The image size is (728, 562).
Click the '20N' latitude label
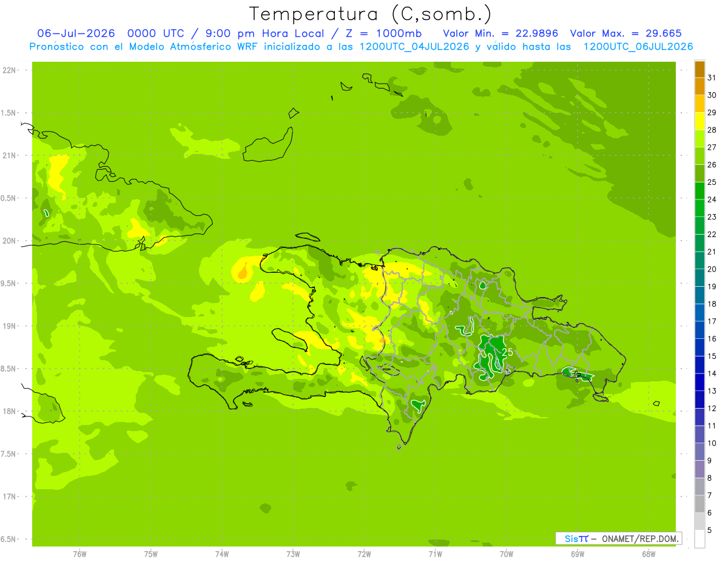(9, 241)
